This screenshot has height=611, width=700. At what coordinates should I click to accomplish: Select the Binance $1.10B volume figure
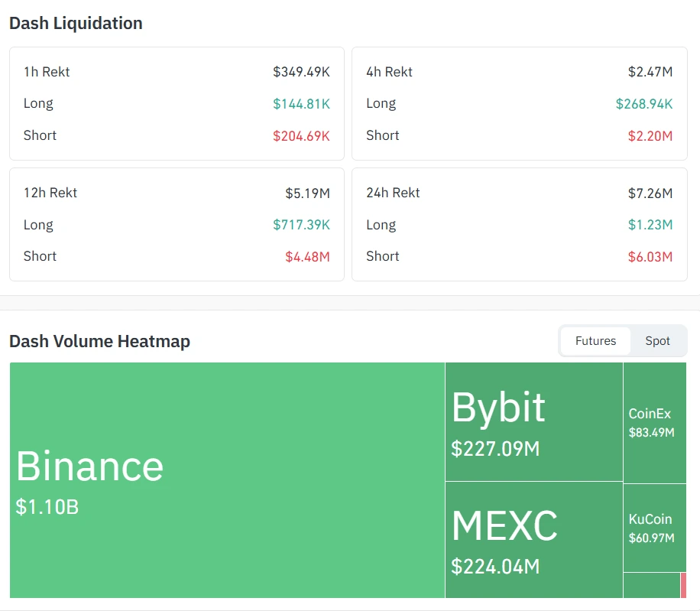click(47, 506)
